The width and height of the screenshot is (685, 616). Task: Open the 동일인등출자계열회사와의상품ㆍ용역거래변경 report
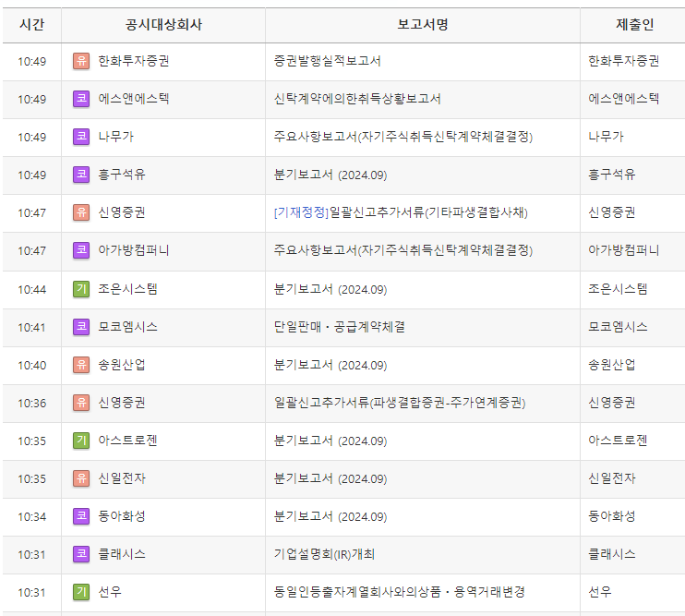[400, 592]
